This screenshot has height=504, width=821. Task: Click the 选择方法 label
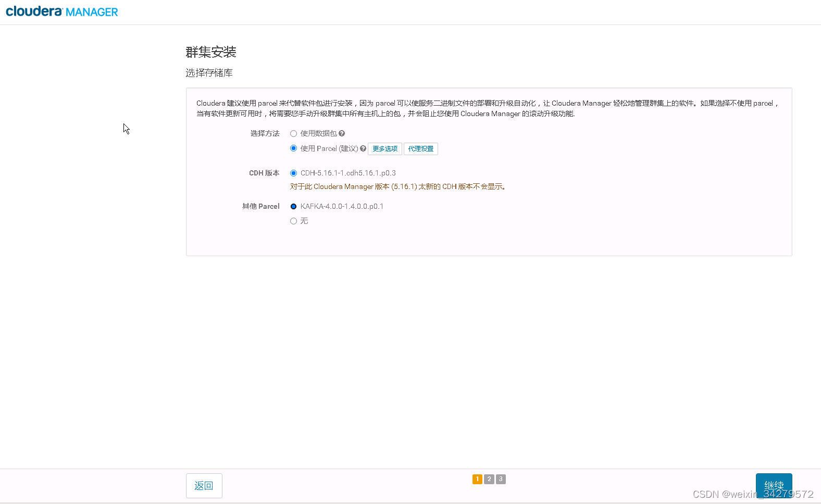[x=265, y=134]
